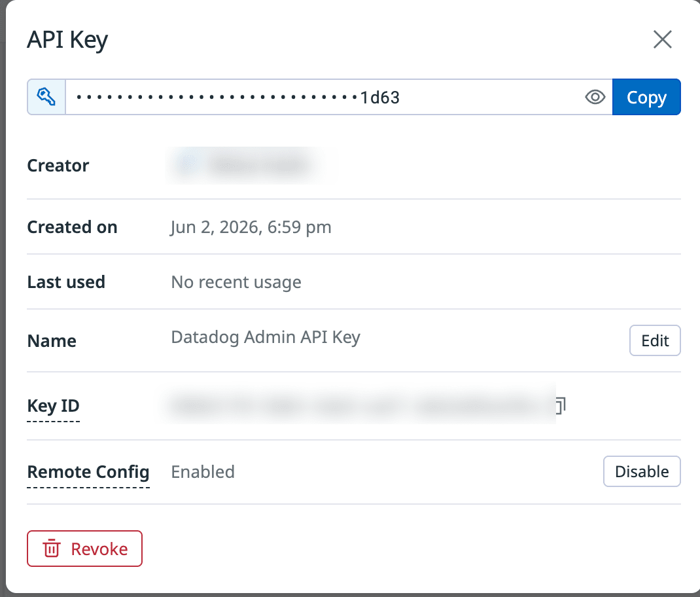The width and height of the screenshot is (700, 597).
Task: Click the 'Last used' label
Action: (x=66, y=282)
